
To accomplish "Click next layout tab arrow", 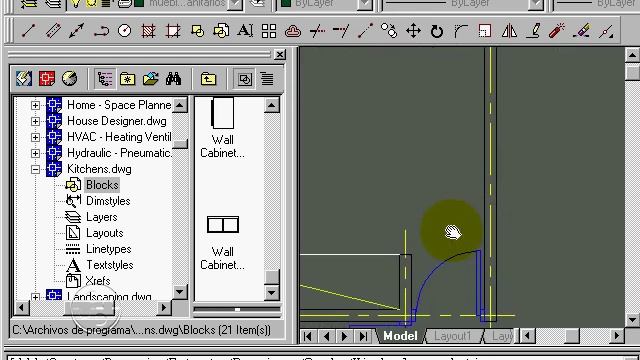I will tap(344, 336).
